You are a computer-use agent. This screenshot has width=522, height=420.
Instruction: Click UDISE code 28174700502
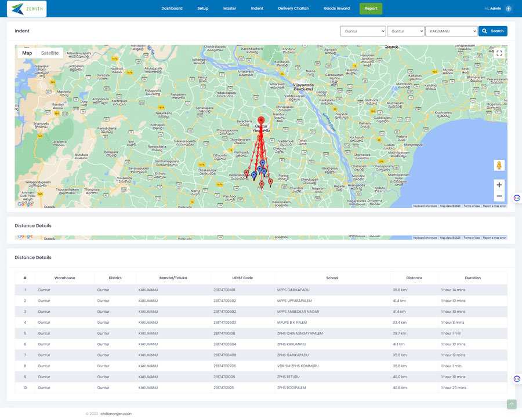[224, 301]
